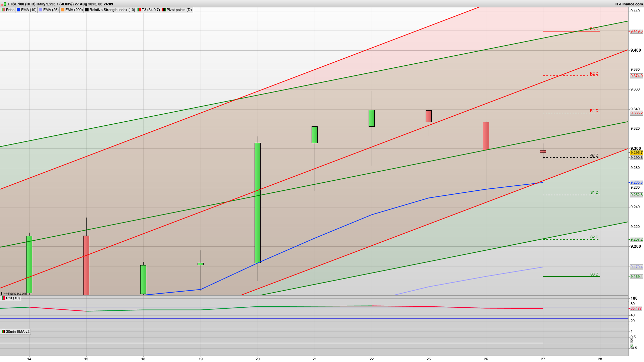Open the EMA (25) indicator legend
Image resolution: width=644 pixels, height=362 pixels.
(49, 10)
